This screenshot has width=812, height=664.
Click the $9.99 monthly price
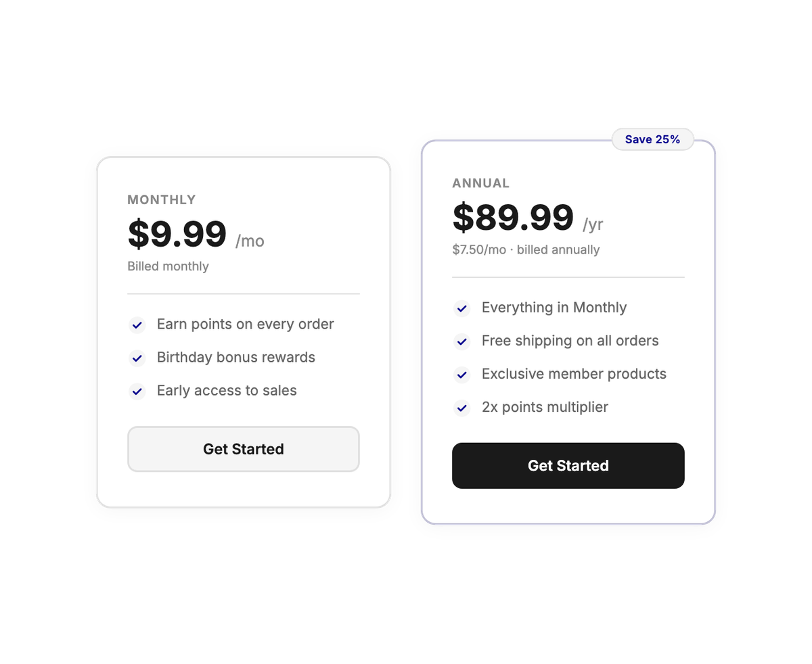[177, 235]
